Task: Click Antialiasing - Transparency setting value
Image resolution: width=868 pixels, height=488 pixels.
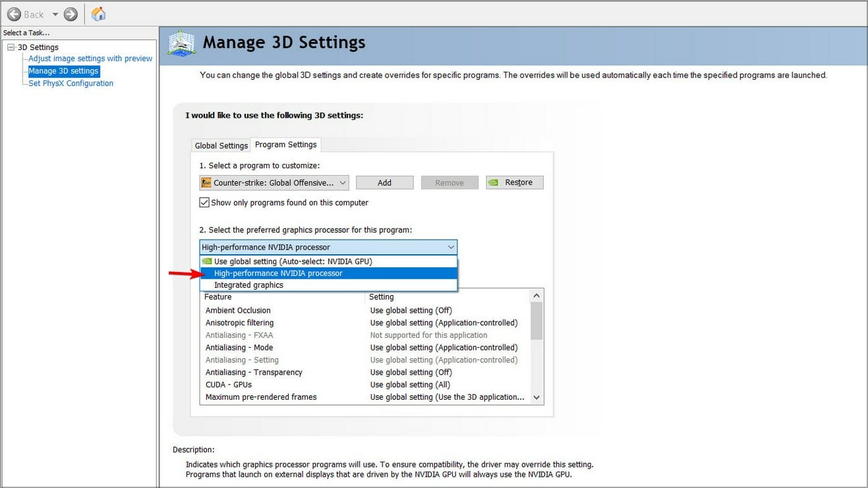Action: (x=411, y=372)
